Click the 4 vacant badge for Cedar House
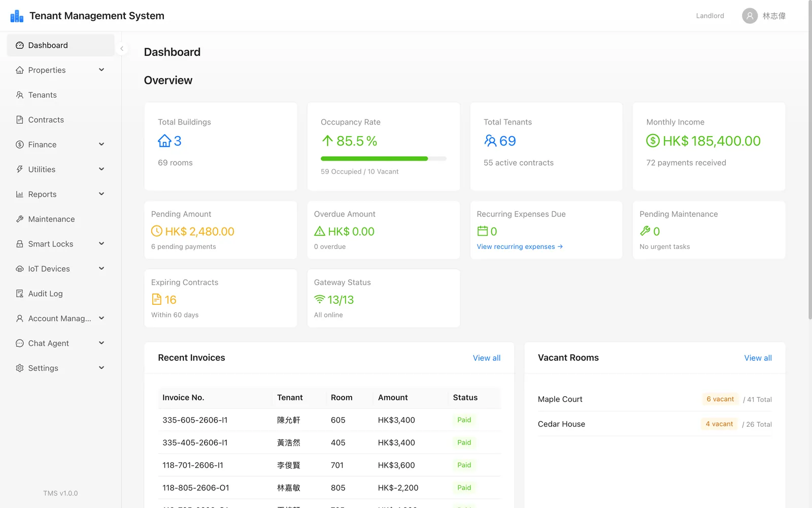This screenshot has height=508, width=812. [719, 424]
